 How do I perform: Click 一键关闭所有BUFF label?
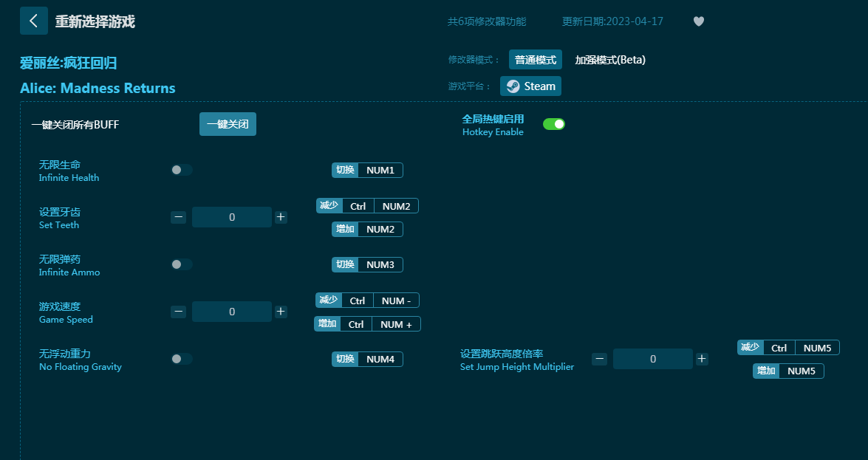75,125
